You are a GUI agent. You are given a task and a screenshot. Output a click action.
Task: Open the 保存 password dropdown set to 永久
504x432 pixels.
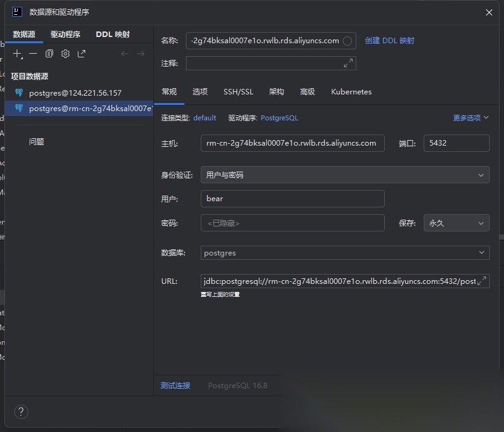[x=456, y=223]
